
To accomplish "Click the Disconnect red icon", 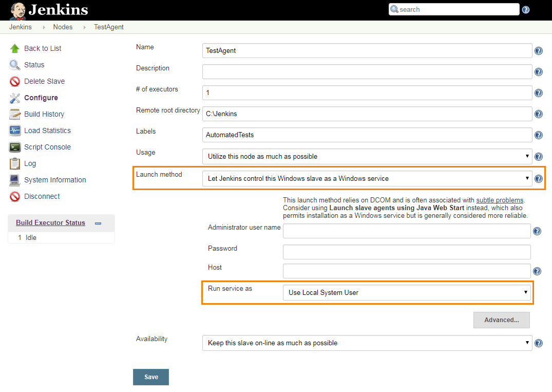I will 15,197.
